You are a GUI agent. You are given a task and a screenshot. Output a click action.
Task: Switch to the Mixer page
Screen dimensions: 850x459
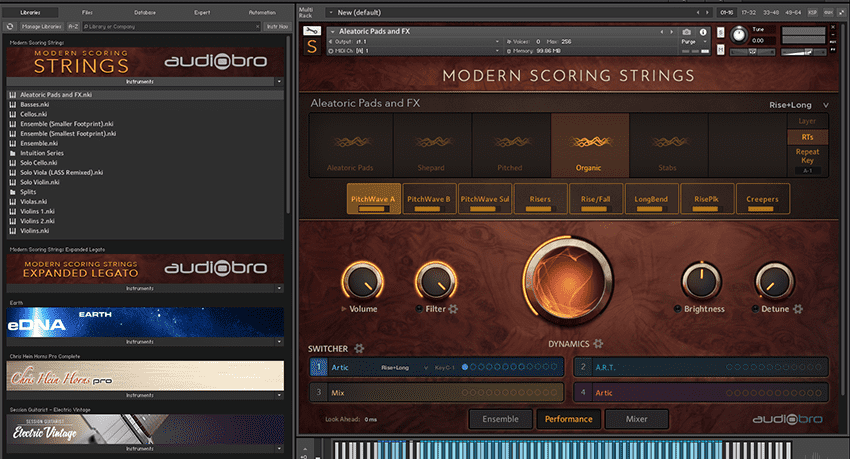[x=637, y=419]
